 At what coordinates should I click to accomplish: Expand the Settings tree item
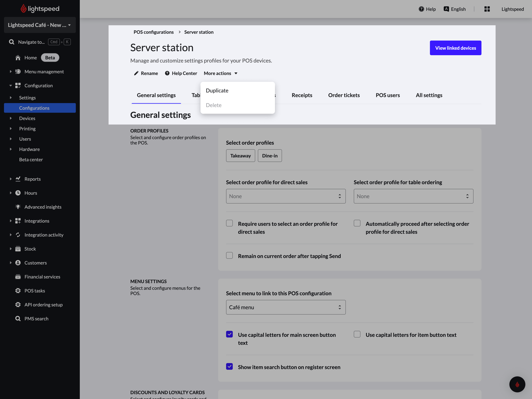pyautogui.click(x=11, y=98)
